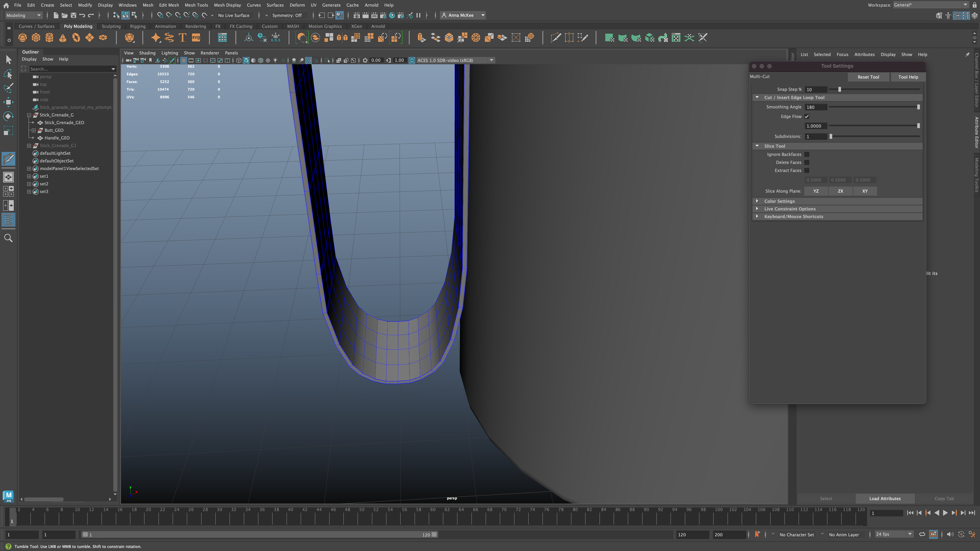This screenshot has width=980, height=551.
Task: Click the polygon Type tool icon
Action: click(182, 38)
